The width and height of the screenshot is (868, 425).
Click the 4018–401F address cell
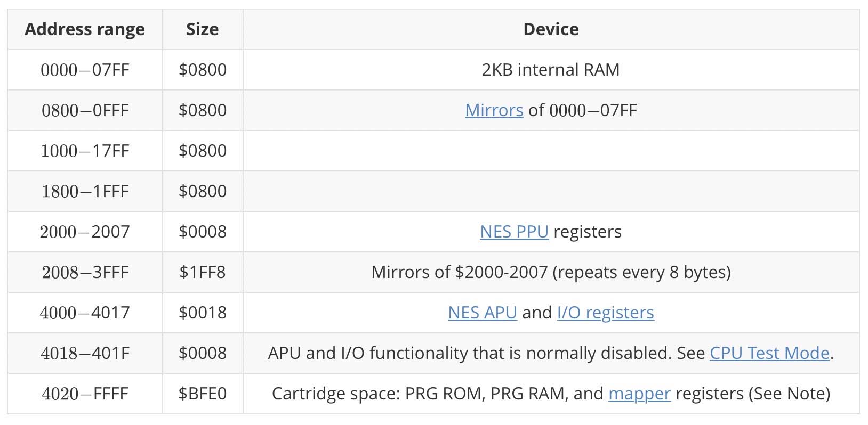click(85, 353)
